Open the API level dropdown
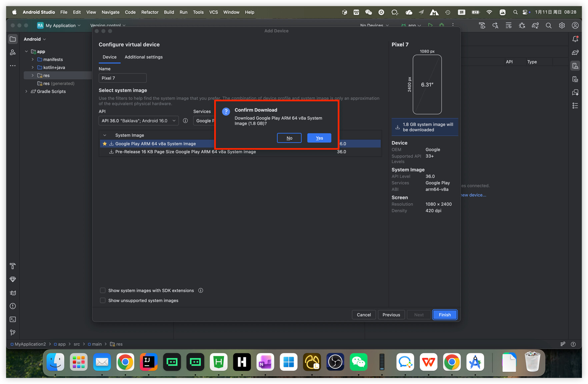Image resolution: width=588 pixels, height=384 pixels. click(138, 121)
